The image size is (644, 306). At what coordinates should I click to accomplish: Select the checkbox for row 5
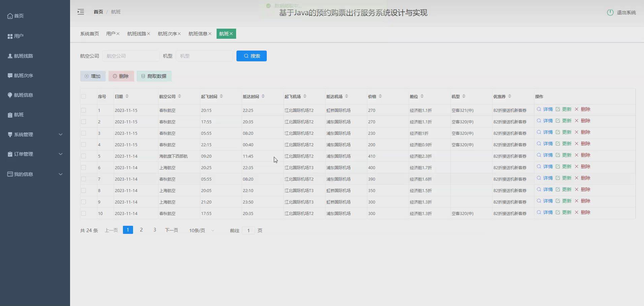[x=84, y=156]
